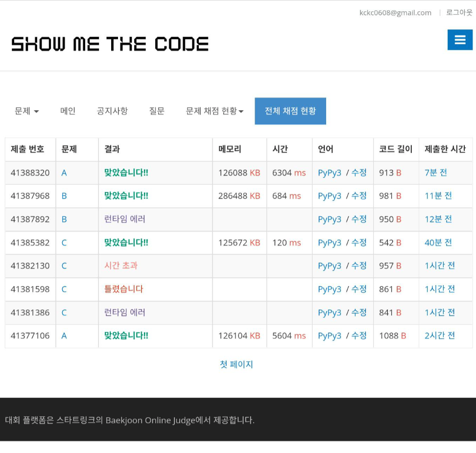Click PyPy3 source link in row 41387968
This screenshot has width=476, height=453.
(x=330, y=196)
